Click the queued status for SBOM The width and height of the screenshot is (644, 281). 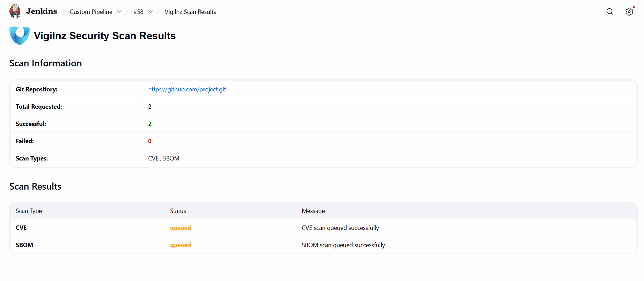coord(180,245)
